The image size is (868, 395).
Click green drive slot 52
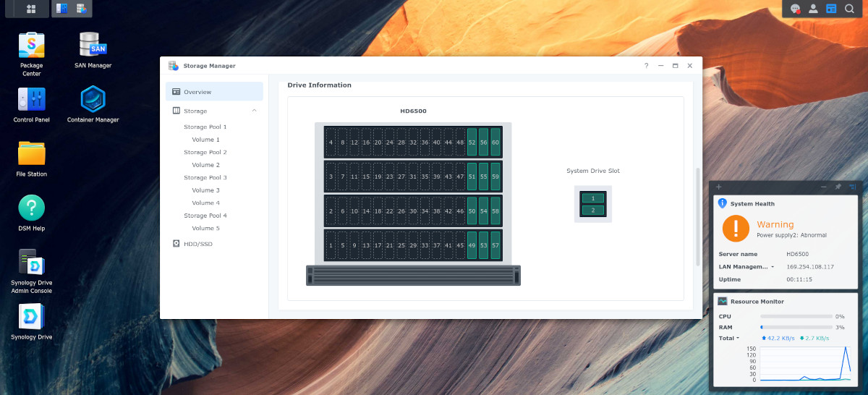click(x=472, y=143)
